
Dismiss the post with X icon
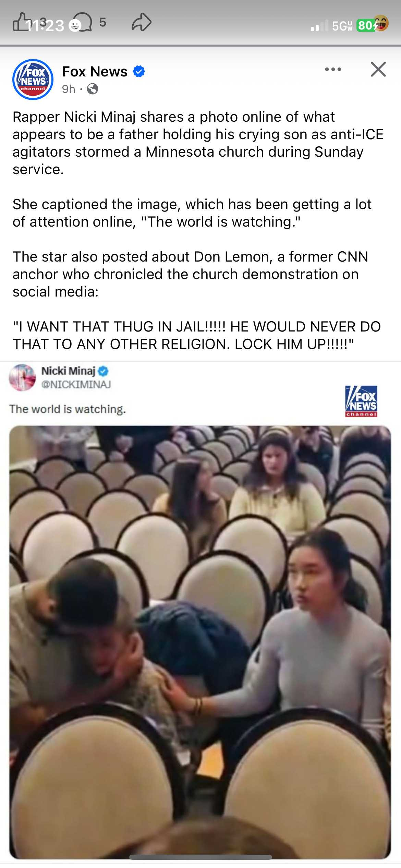click(378, 69)
